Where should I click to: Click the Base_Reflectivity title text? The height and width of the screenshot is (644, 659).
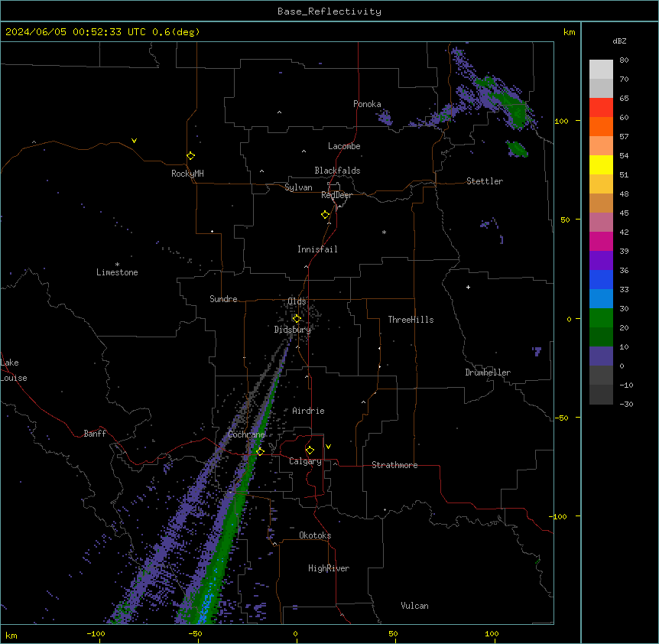(329, 11)
